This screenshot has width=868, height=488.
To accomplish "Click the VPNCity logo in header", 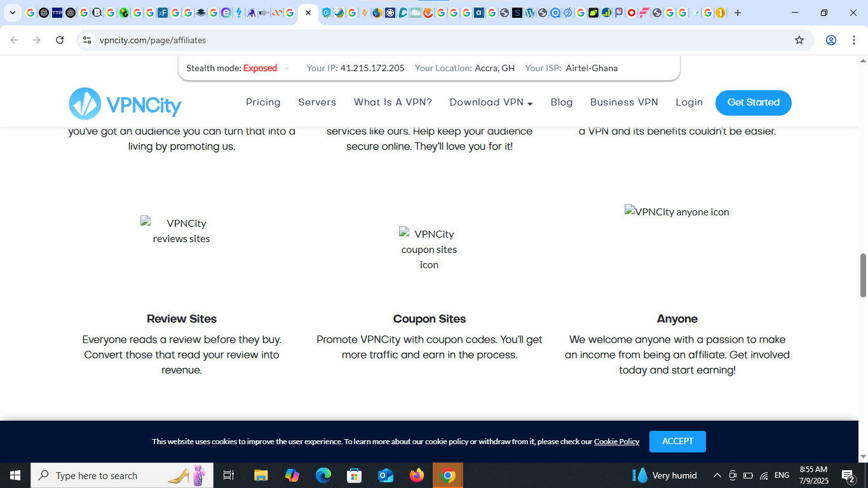I will click(x=125, y=104).
